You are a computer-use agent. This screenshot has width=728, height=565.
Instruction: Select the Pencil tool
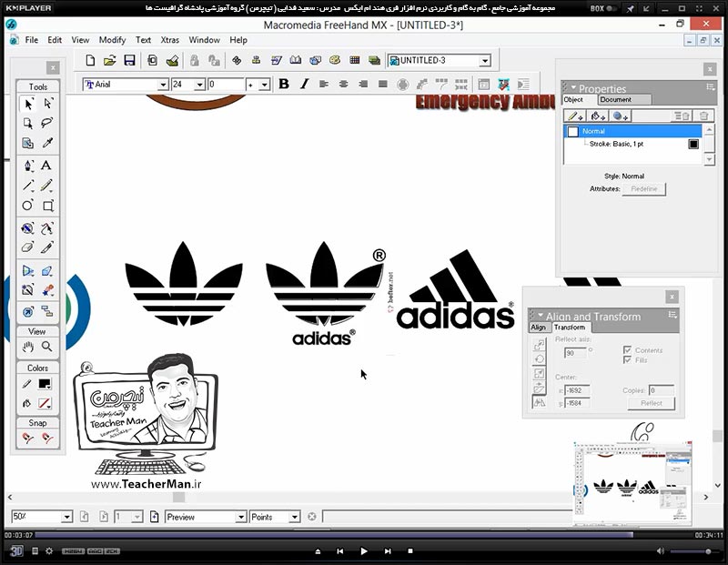[x=46, y=186]
